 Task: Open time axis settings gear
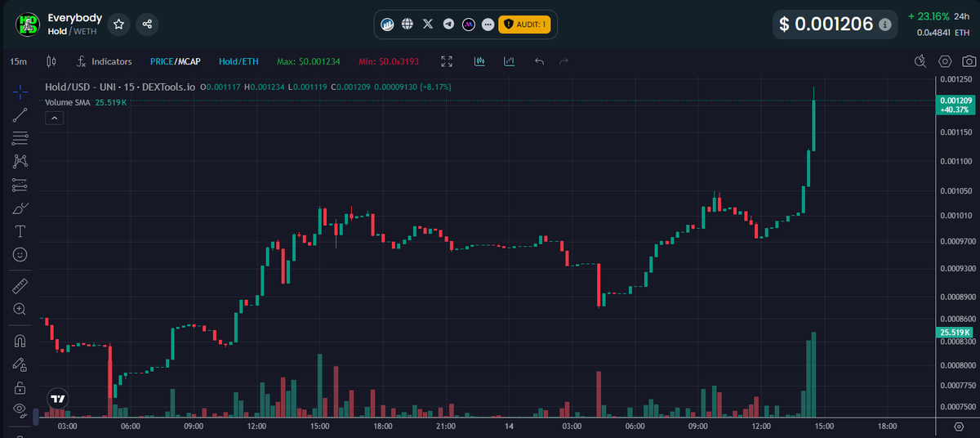[x=958, y=427]
